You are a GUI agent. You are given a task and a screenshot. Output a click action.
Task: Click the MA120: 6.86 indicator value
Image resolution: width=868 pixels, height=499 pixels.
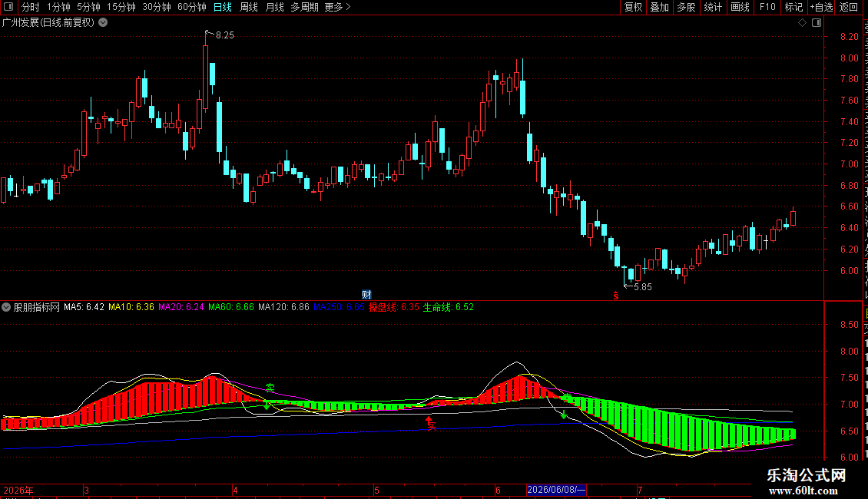pos(283,307)
